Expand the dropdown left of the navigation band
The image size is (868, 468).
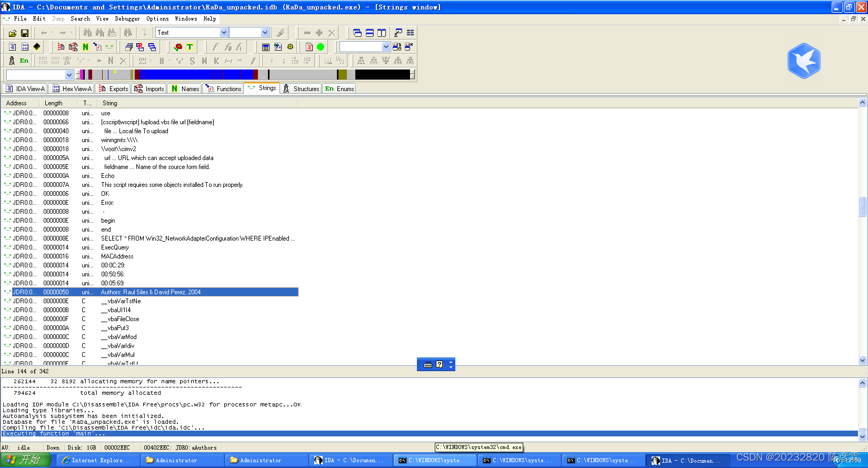point(69,75)
